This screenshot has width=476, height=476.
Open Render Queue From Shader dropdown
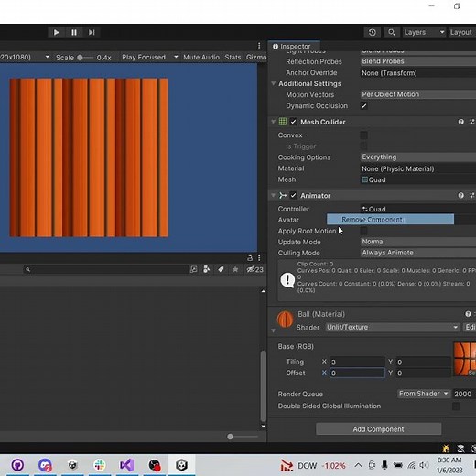[x=424, y=394]
